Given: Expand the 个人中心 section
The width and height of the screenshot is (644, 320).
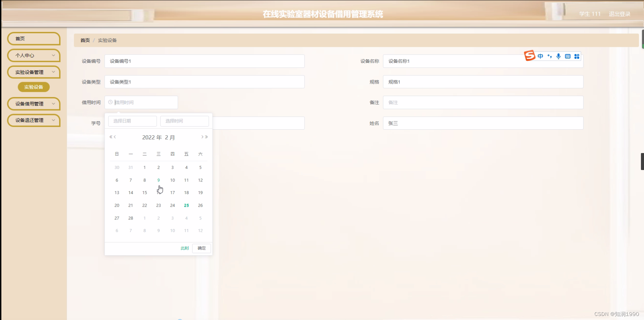Looking at the screenshot, I should [x=33, y=55].
